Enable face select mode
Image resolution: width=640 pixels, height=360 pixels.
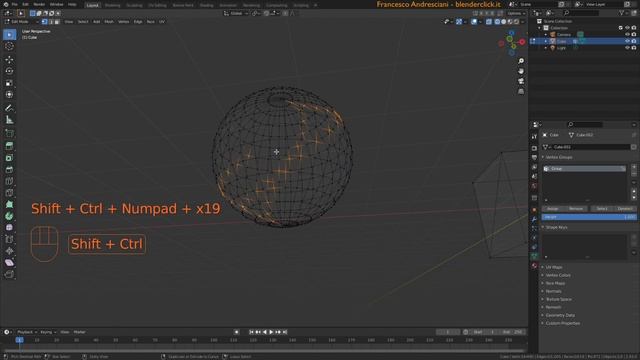tap(57, 22)
